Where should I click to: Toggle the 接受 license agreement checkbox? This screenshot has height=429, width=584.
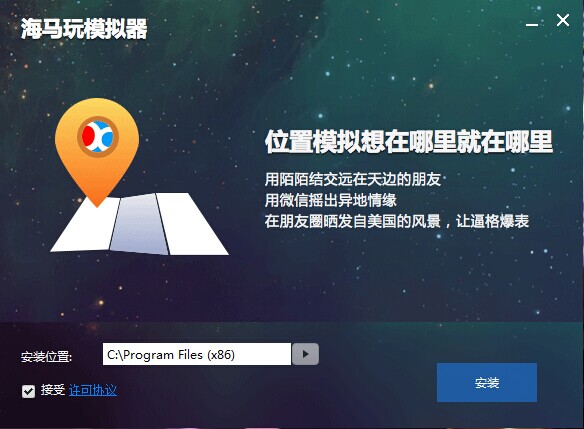coord(28,391)
